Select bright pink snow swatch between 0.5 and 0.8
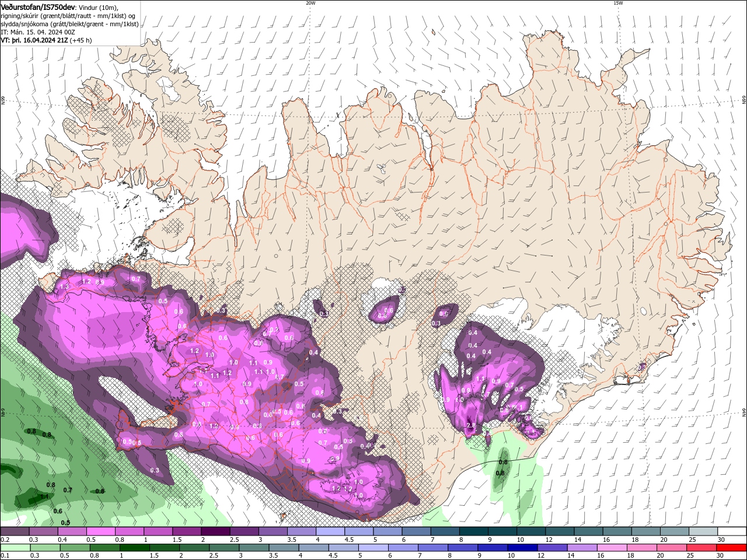Viewport: 747px width, 560px height. click(x=101, y=531)
